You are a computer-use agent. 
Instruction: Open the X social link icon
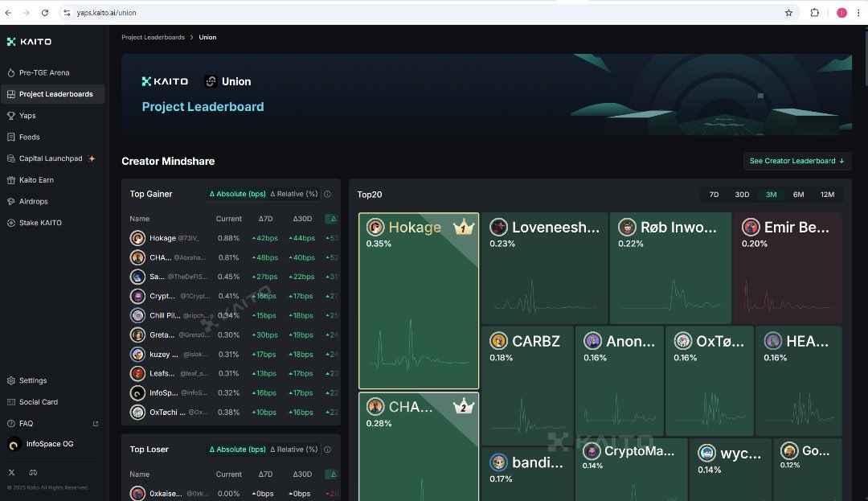pyautogui.click(x=12, y=472)
